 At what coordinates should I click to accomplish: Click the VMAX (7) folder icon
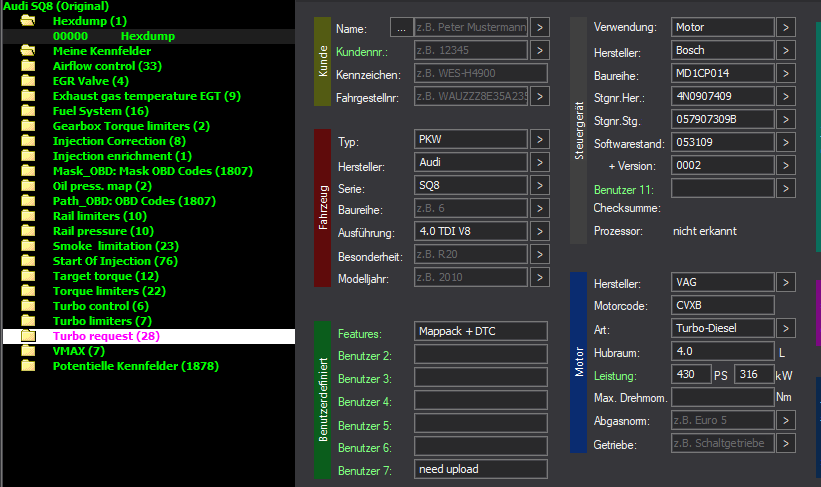tap(28, 351)
